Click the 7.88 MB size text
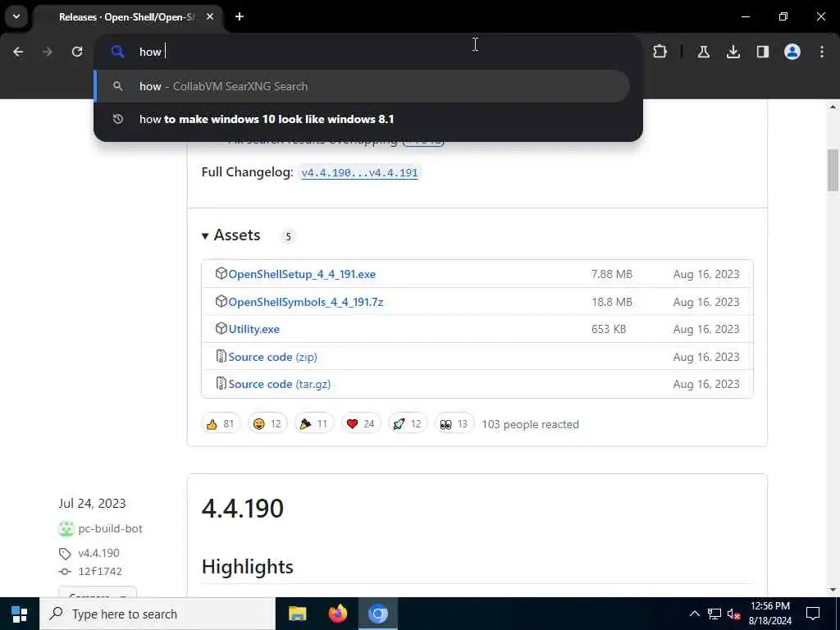Screen dimensions: 840x630 612,274
